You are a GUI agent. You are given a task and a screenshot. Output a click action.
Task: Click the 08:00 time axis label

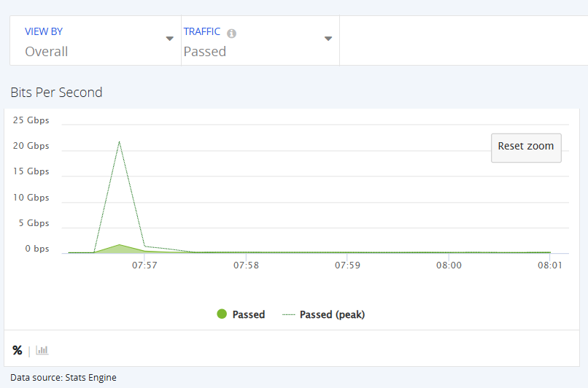pyautogui.click(x=449, y=265)
